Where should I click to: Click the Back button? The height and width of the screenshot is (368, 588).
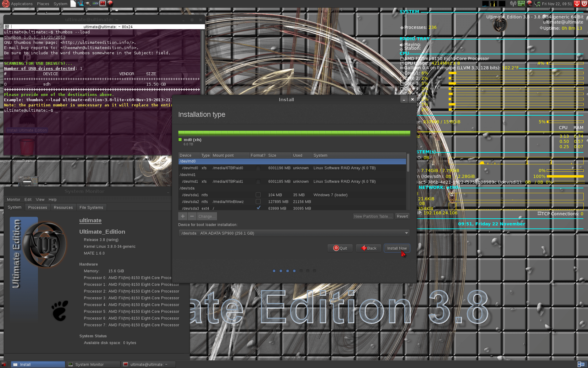click(x=368, y=248)
